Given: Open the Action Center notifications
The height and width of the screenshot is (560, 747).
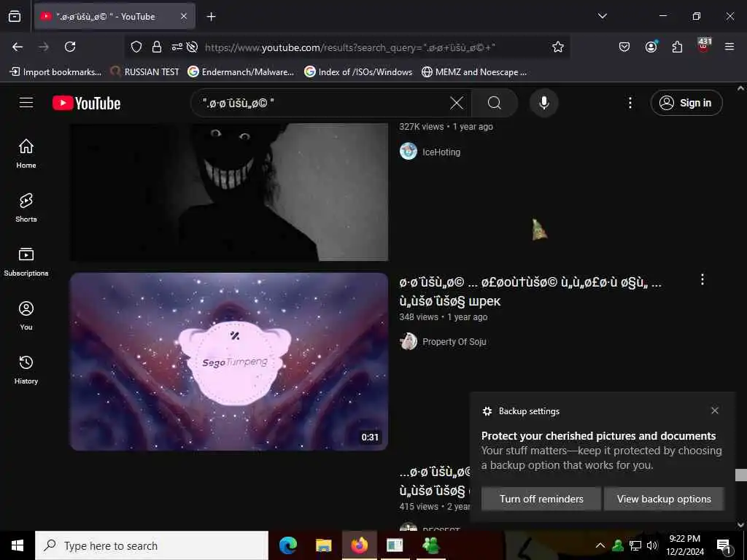Looking at the screenshot, I should point(723,546).
